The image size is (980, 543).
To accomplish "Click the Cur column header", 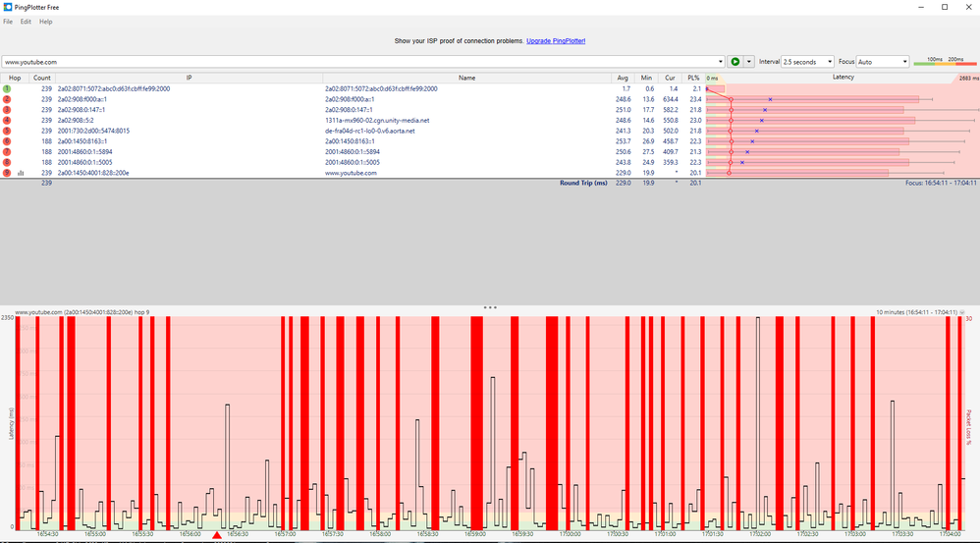I will 670,79.
